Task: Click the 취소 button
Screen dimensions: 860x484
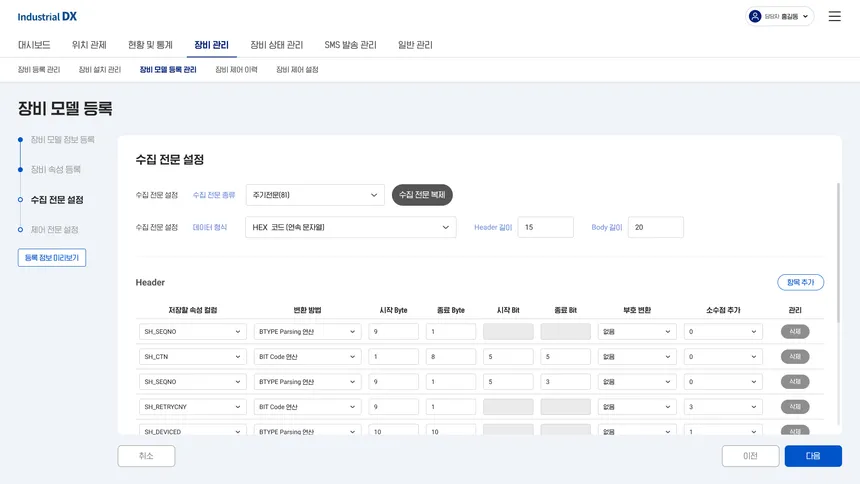Action: coord(146,456)
